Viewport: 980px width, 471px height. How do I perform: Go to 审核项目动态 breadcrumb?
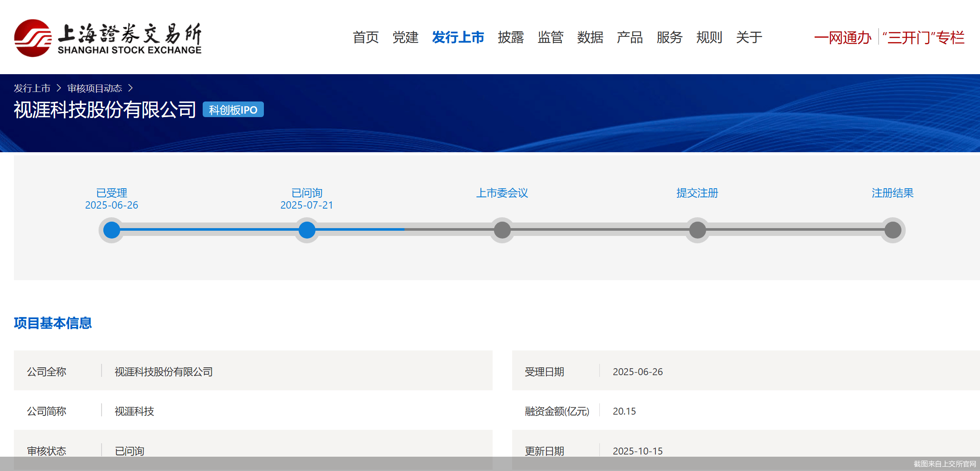point(95,88)
